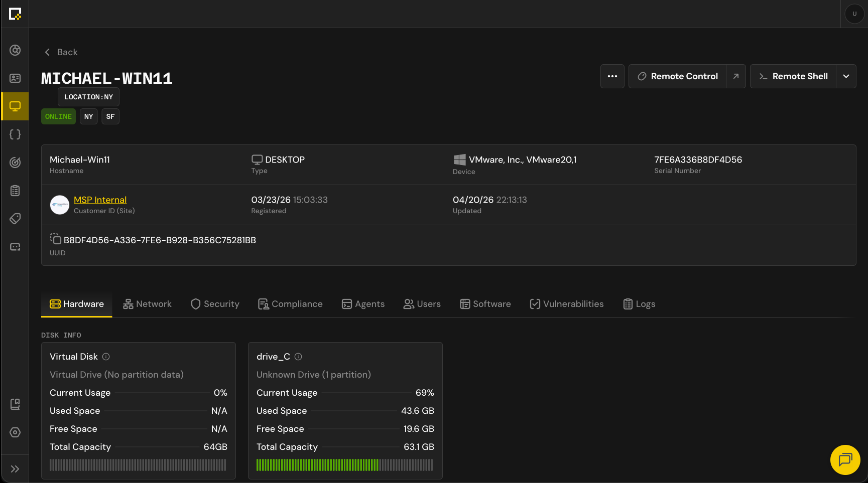Screen dimensions: 868x483
Task: Click the NY tag
Action: click(88, 116)
